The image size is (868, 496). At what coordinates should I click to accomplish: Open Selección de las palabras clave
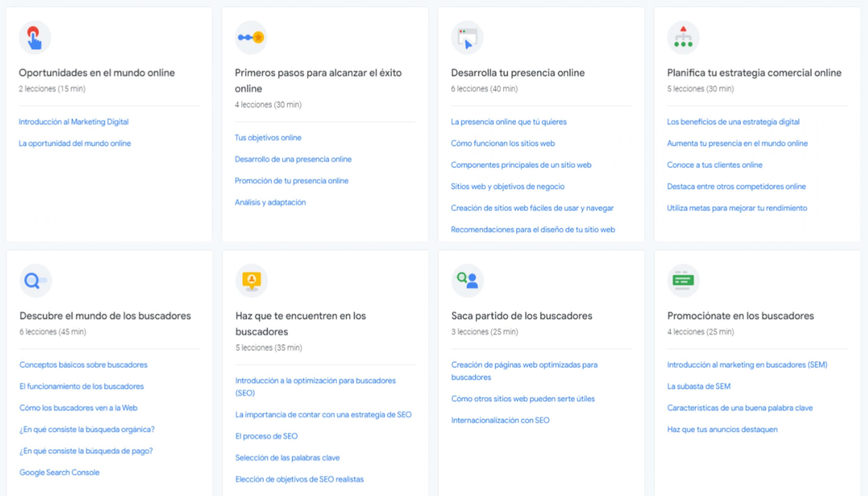(x=287, y=458)
